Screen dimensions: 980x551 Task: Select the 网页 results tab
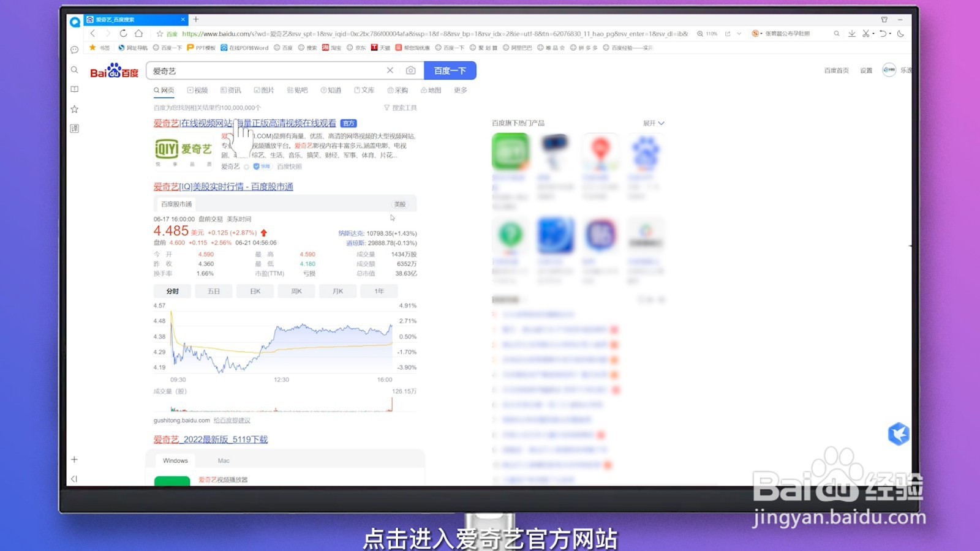point(164,90)
